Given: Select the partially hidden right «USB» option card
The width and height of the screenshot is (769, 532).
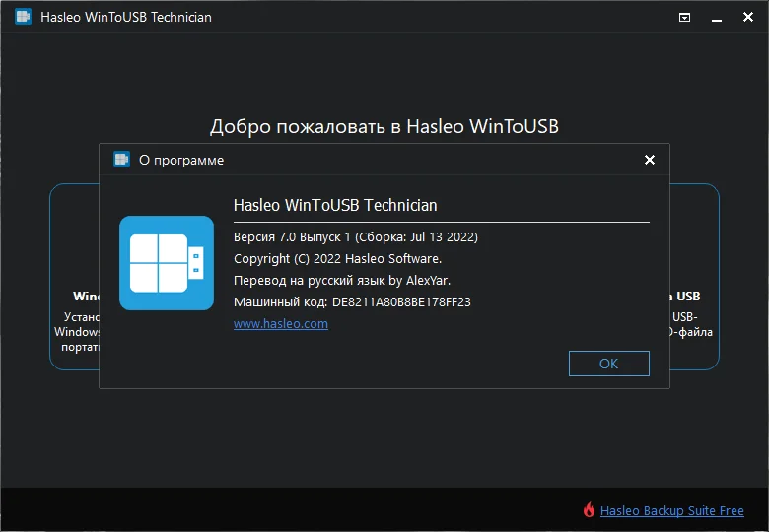Looking at the screenshot, I should (694, 277).
